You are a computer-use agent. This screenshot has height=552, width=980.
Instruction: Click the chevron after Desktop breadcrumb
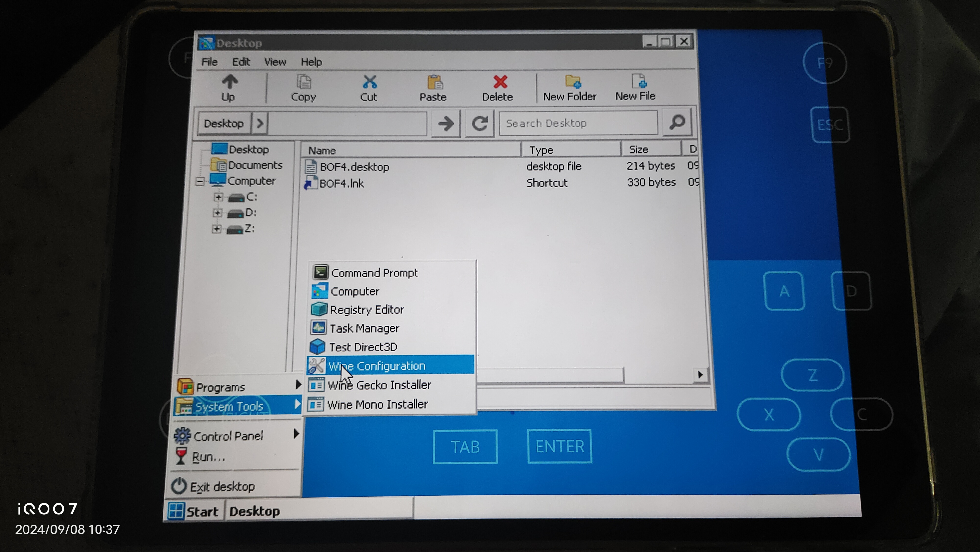[x=260, y=123]
